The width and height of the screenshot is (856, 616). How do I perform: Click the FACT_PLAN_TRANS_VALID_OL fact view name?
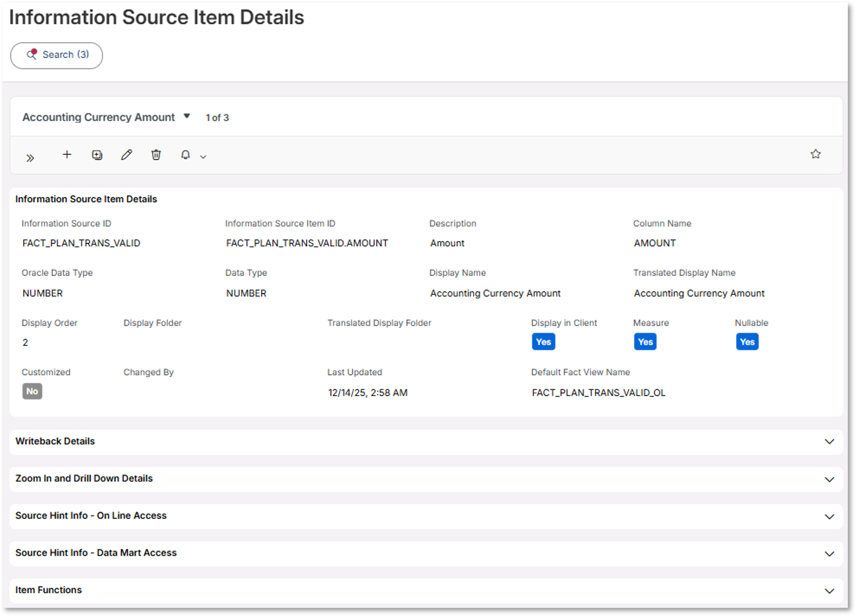coord(599,392)
